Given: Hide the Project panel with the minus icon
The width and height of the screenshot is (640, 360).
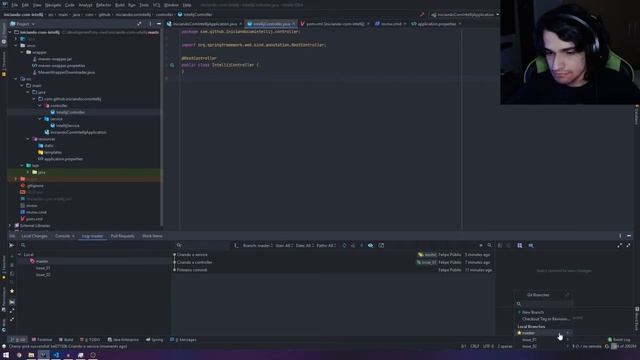Looking at the screenshot, I should 159,24.
